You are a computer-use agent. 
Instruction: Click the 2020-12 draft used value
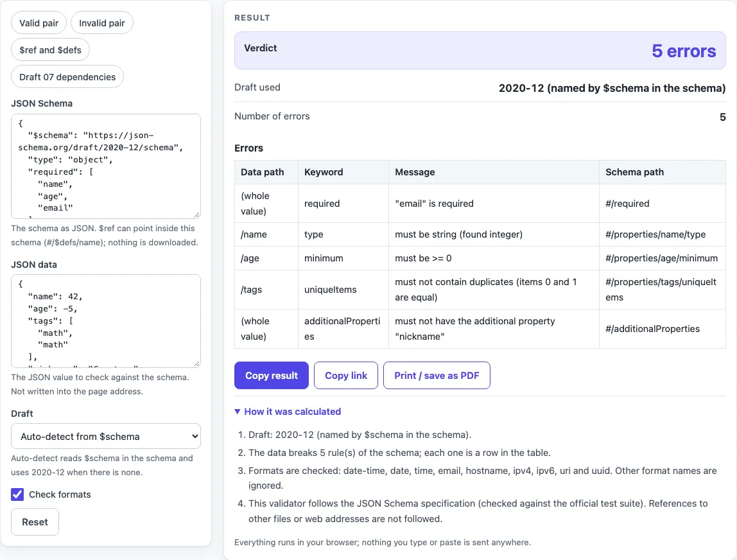click(612, 88)
